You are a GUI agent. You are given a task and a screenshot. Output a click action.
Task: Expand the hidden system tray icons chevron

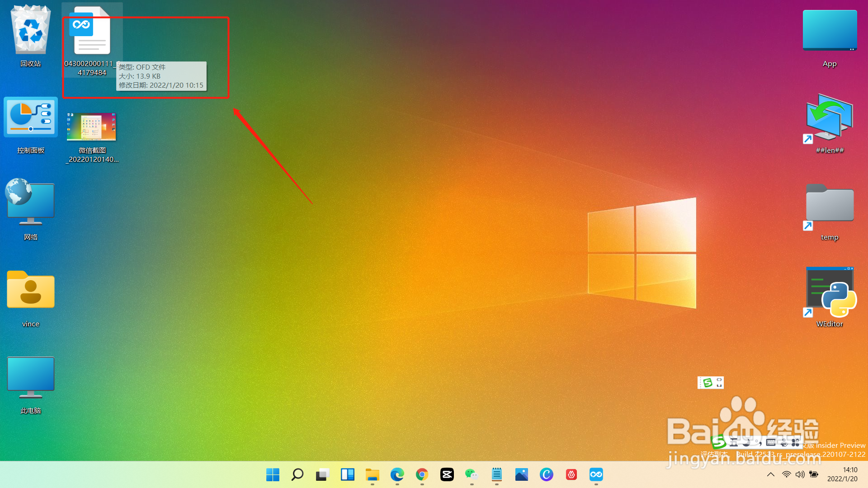click(x=771, y=474)
